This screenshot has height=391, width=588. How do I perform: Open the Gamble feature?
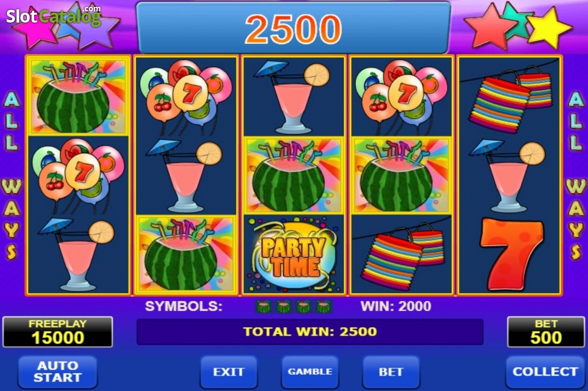click(x=310, y=372)
